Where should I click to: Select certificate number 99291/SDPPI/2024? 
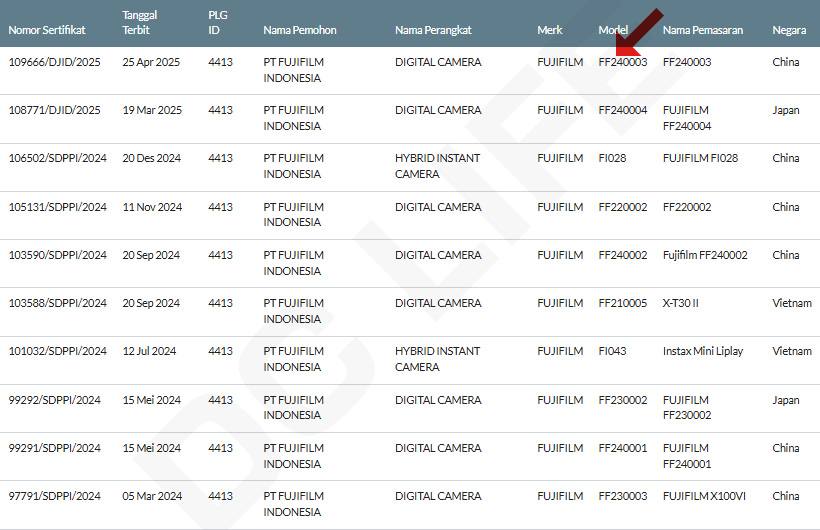(x=54, y=448)
